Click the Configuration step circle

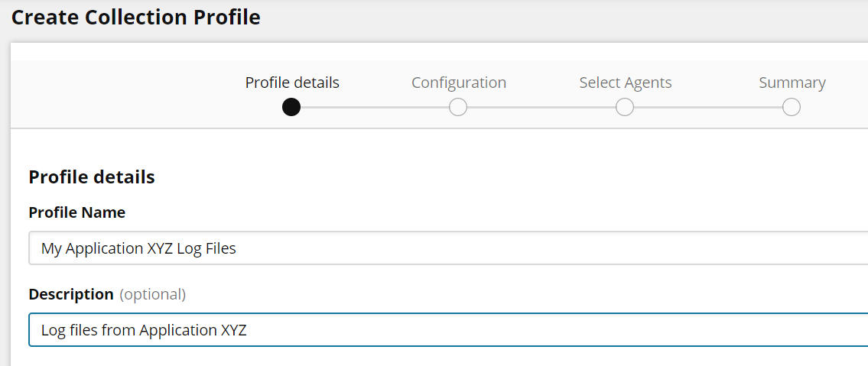(458, 107)
